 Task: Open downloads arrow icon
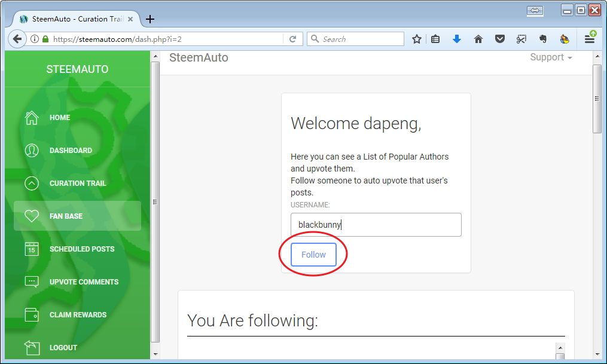(x=457, y=39)
